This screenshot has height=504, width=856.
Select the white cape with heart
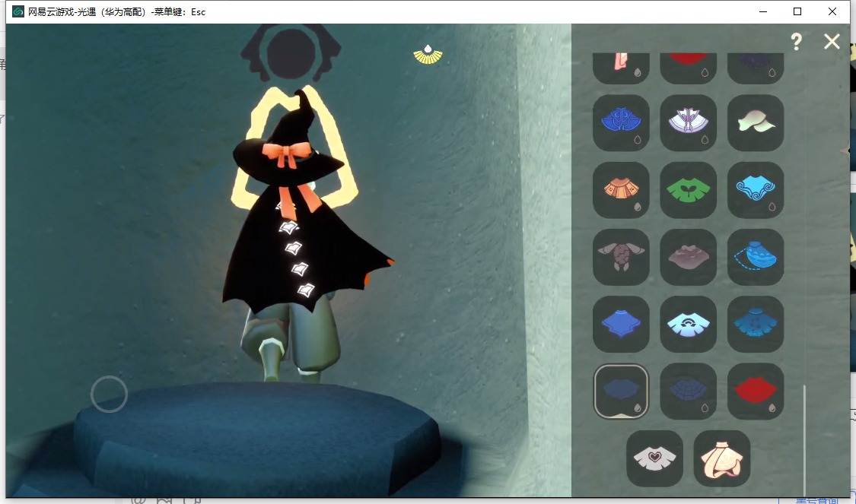pyautogui.click(x=654, y=458)
